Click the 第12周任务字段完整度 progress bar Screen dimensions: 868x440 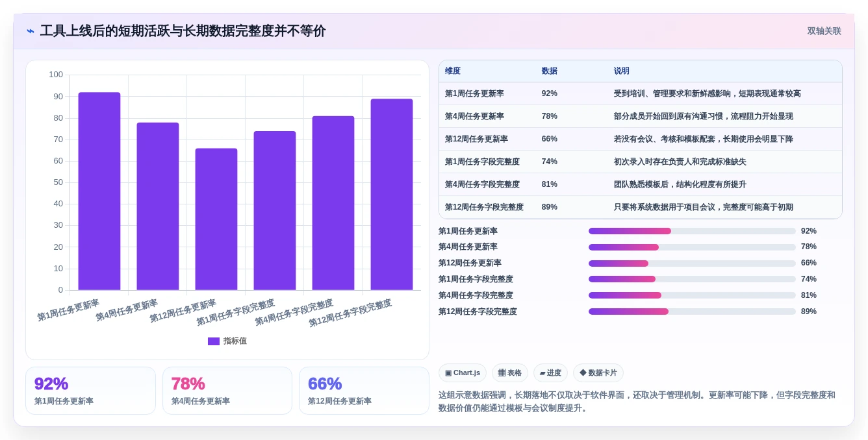click(x=692, y=312)
